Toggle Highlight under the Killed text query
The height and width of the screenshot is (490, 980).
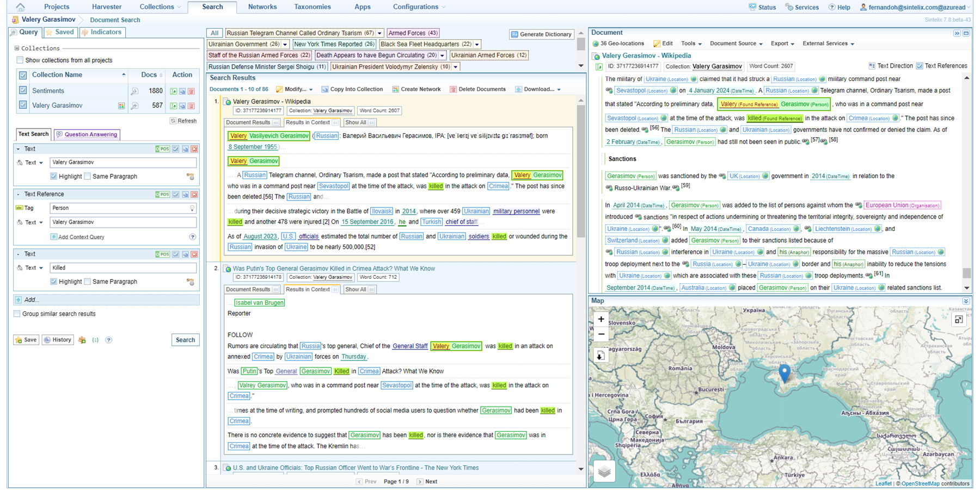tap(53, 281)
